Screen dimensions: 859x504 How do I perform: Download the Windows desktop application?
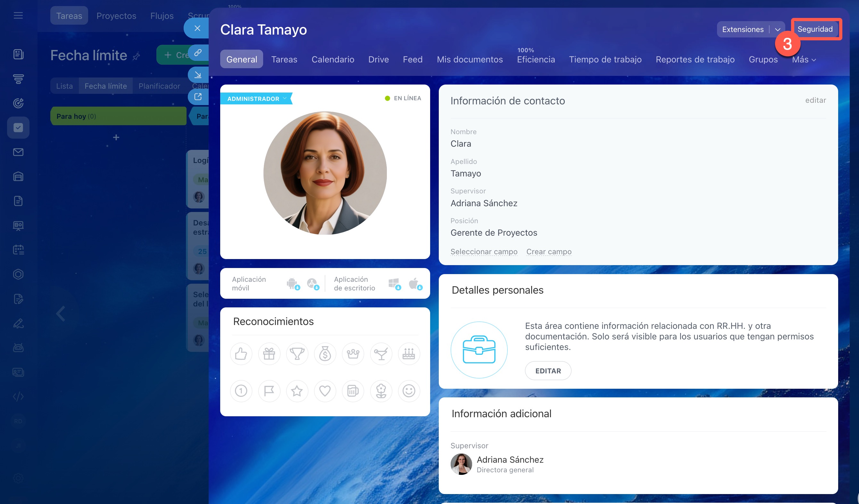(x=394, y=283)
